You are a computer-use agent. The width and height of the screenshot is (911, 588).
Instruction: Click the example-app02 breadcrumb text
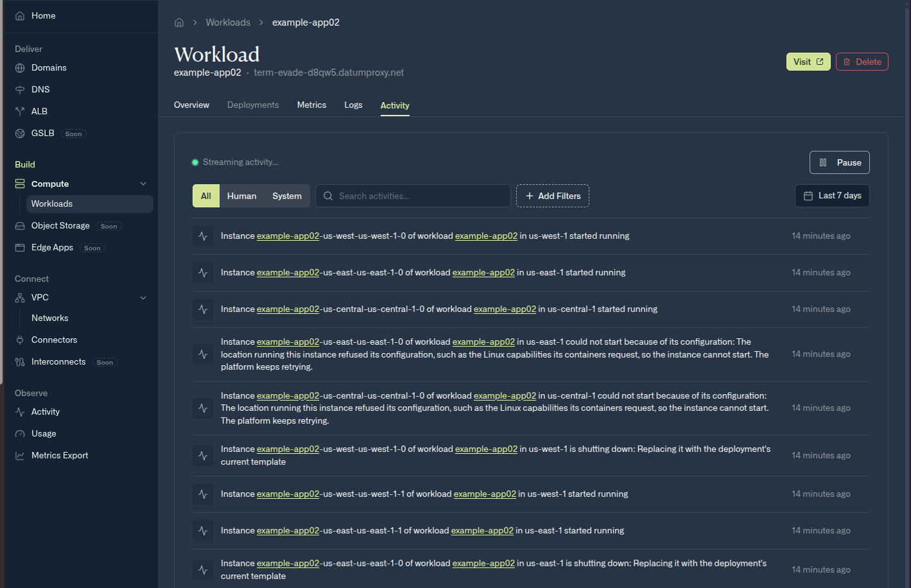coord(306,22)
